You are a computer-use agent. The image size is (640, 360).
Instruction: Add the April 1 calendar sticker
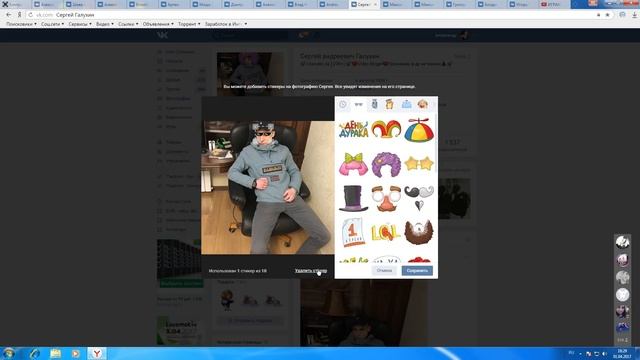[353, 232]
